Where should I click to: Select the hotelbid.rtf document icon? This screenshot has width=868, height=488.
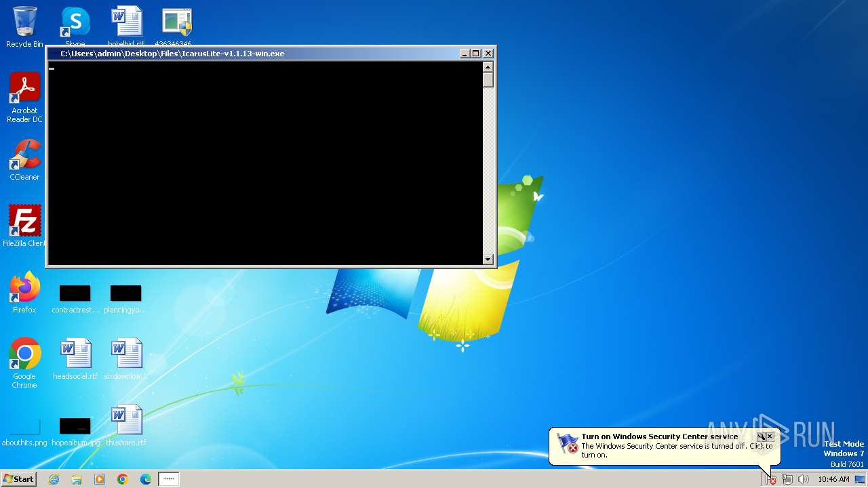point(126,26)
